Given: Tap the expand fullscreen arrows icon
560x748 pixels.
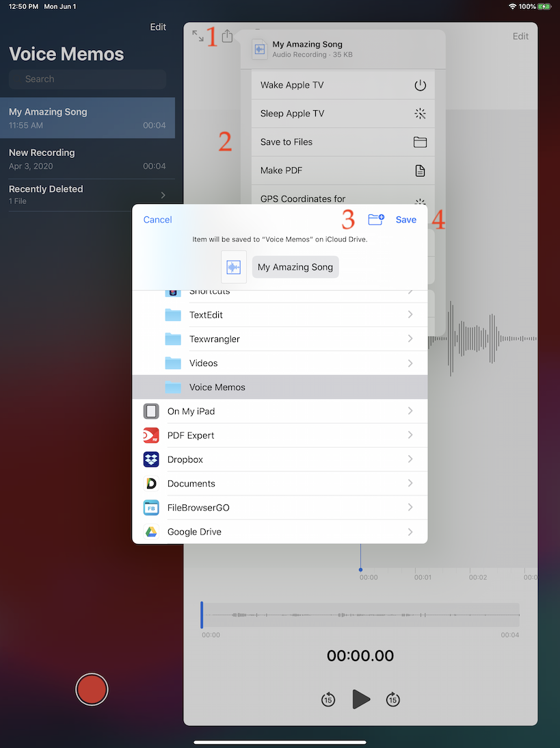Looking at the screenshot, I should 198,36.
